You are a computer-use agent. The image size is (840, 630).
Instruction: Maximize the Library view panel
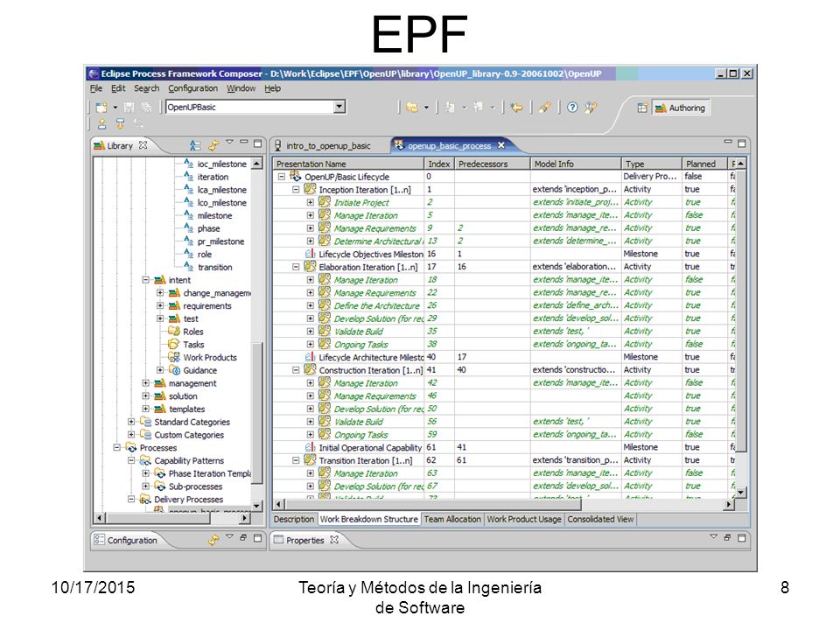(257, 143)
